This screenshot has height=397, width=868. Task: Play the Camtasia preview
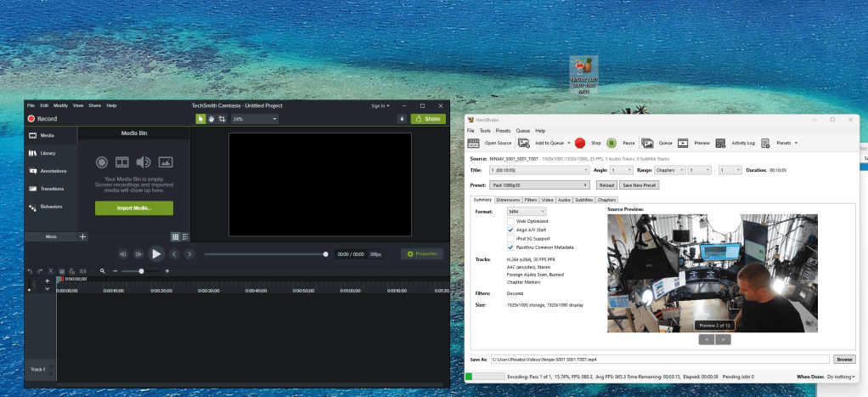(x=156, y=254)
